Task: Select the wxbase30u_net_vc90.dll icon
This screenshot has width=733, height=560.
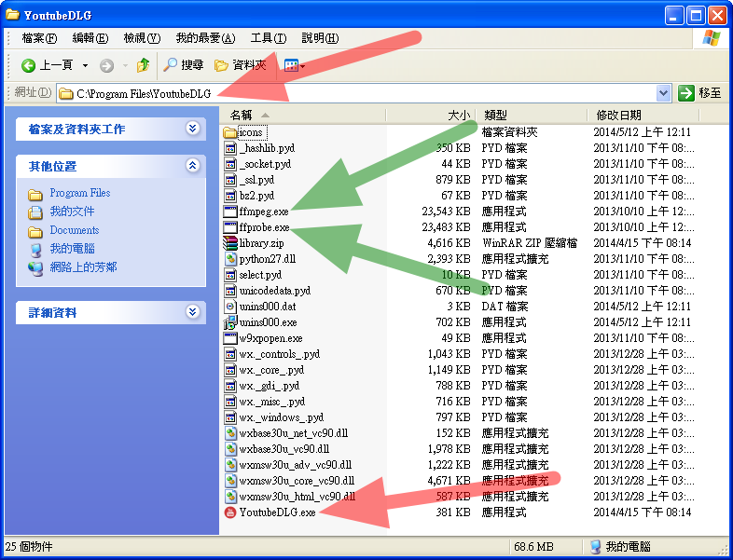Action: pyautogui.click(x=230, y=433)
